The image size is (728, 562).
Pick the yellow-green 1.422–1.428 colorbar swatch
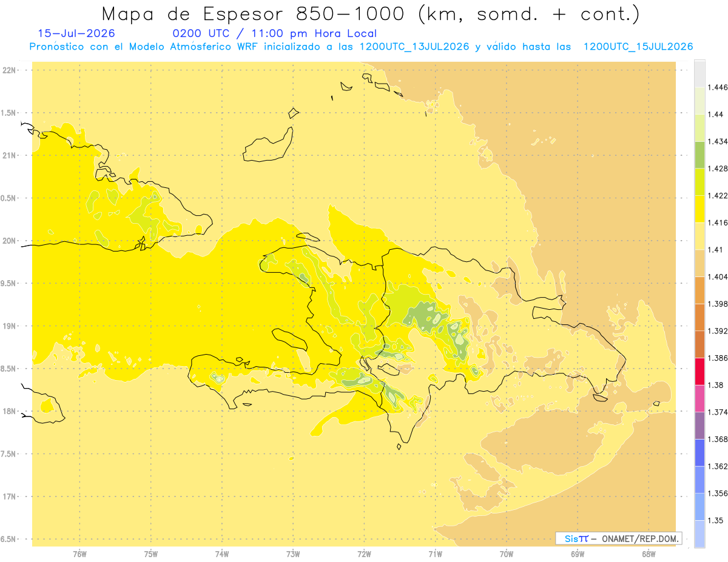click(x=699, y=182)
